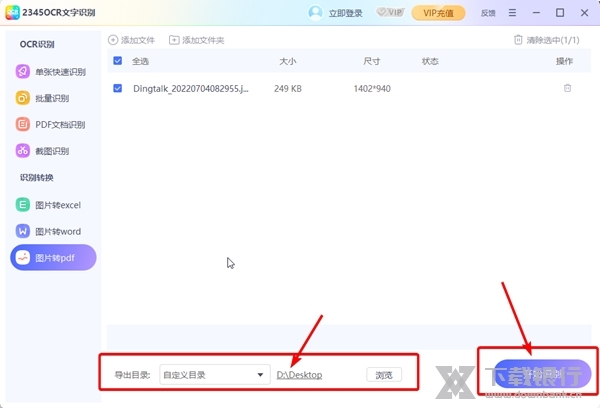Click the 249 KB size value

288,89
